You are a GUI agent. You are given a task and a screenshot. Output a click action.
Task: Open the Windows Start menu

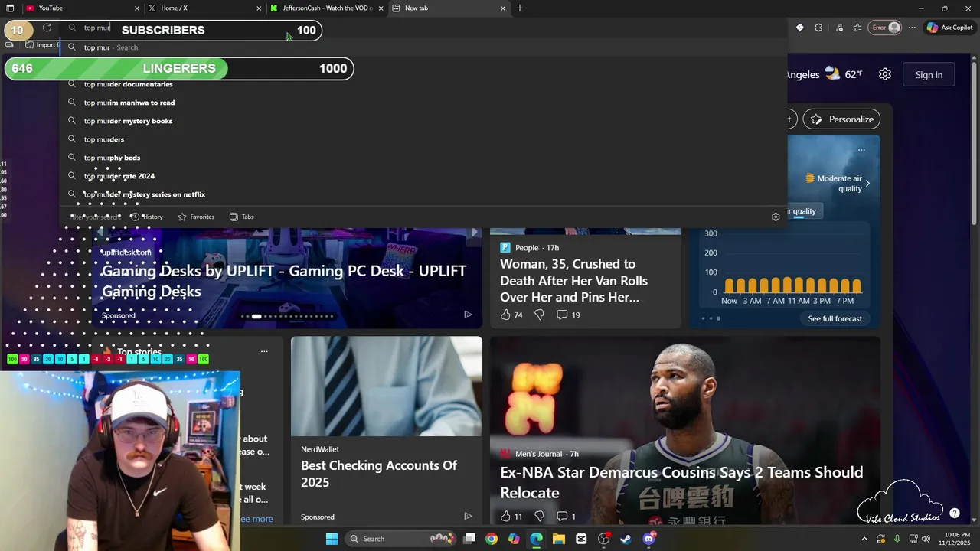tap(332, 539)
